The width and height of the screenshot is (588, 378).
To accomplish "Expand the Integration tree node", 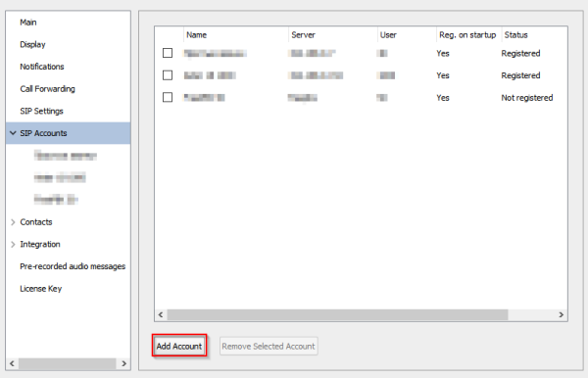I will click(x=13, y=244).
